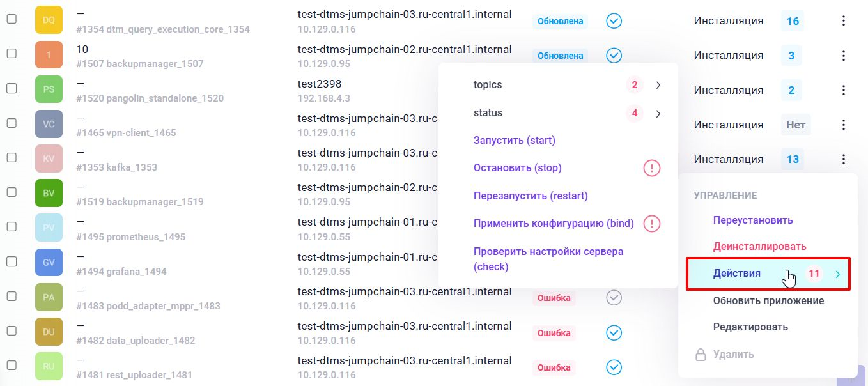Select the kafka_1353 row checkbox
868x386 pixels.
pyautogui.click(x=12, y=158)
